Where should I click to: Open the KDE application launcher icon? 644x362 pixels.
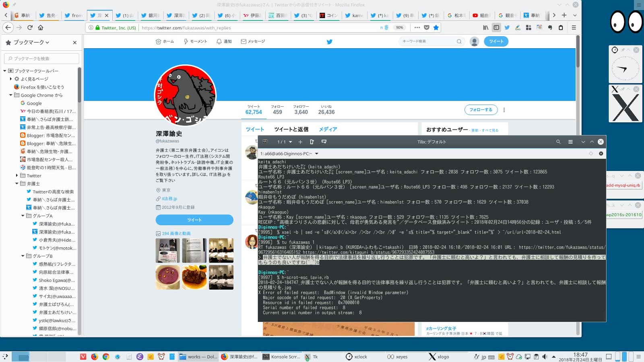pyautogui.click(x=5, y=356)
